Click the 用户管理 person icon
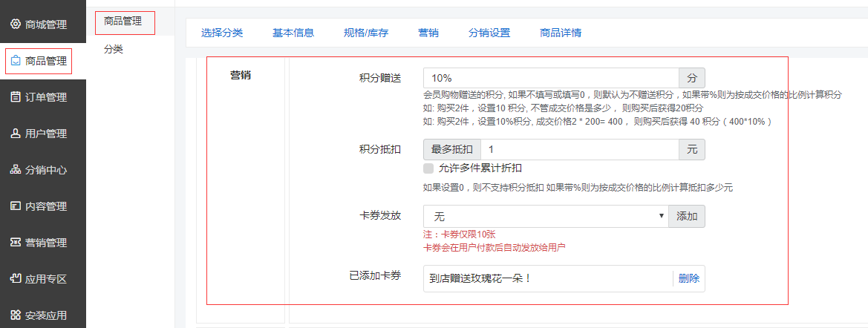Image resolution: width=868 pixels, height=328 pixels. pyautogui.click(x=16, y=134)
